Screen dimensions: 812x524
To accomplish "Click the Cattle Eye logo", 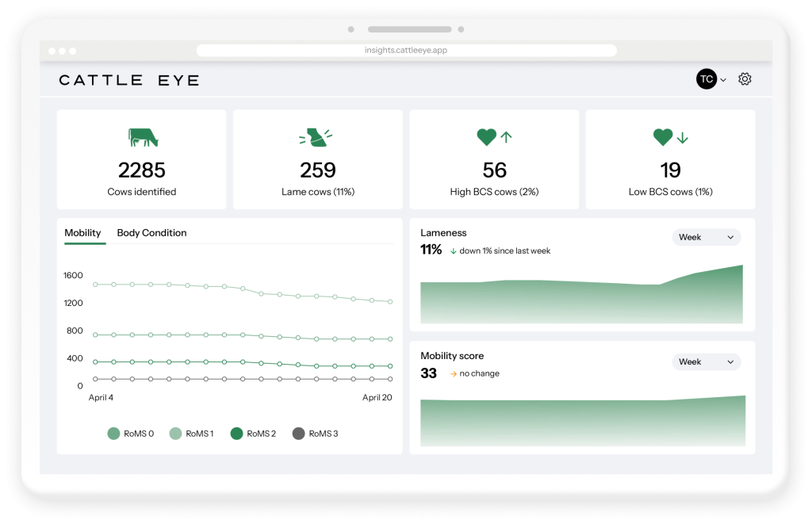I will 129,80.
